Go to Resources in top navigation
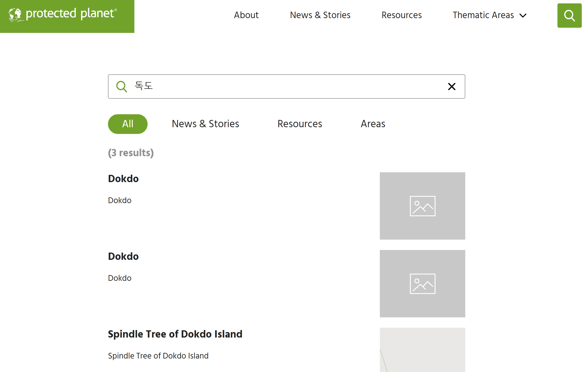588x372 pixels. coord(401,15)
